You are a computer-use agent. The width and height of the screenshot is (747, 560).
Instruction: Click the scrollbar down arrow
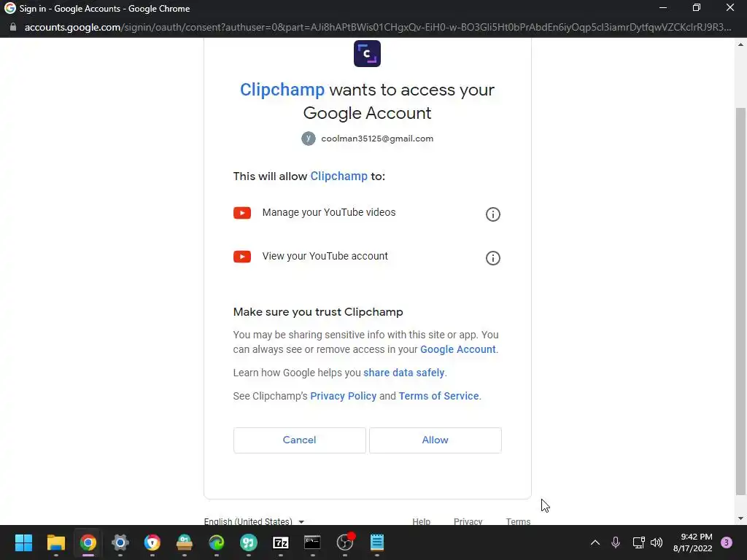(740, 518)
